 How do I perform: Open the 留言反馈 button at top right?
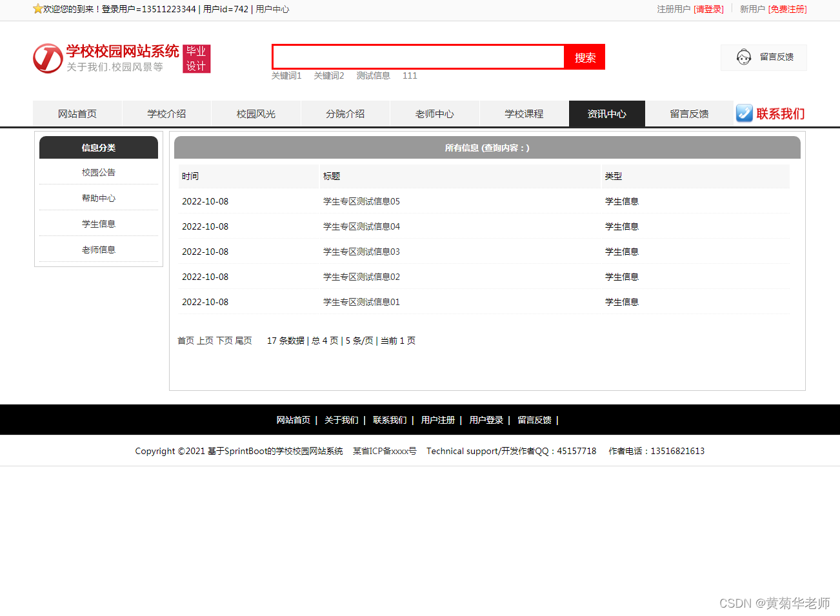764,57
